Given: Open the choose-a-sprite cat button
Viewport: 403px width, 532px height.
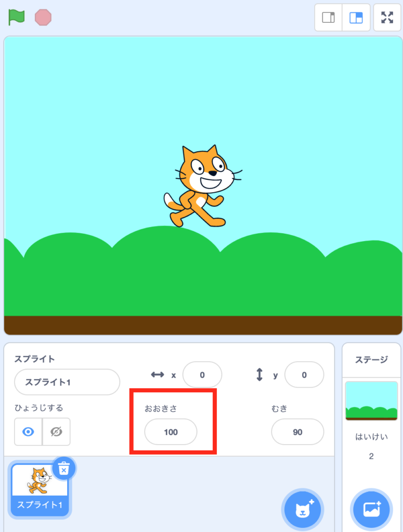Looking at the screenshot, I should (303, 510).
